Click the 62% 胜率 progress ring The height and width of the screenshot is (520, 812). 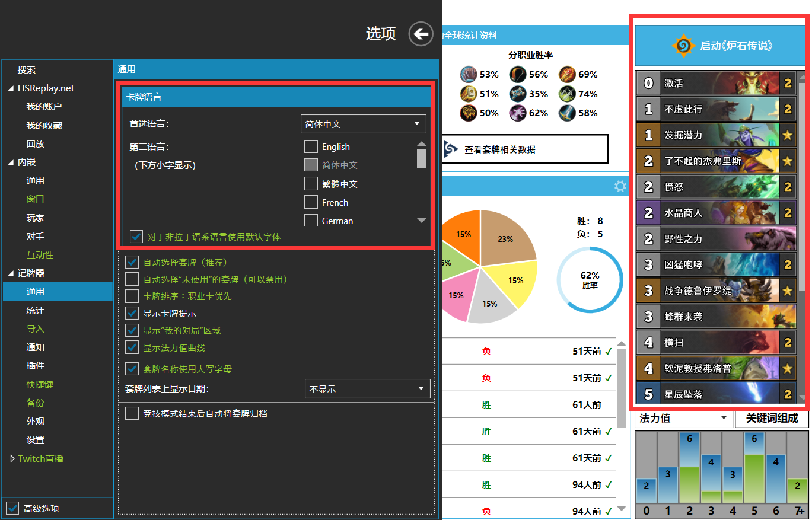point(590,280)
